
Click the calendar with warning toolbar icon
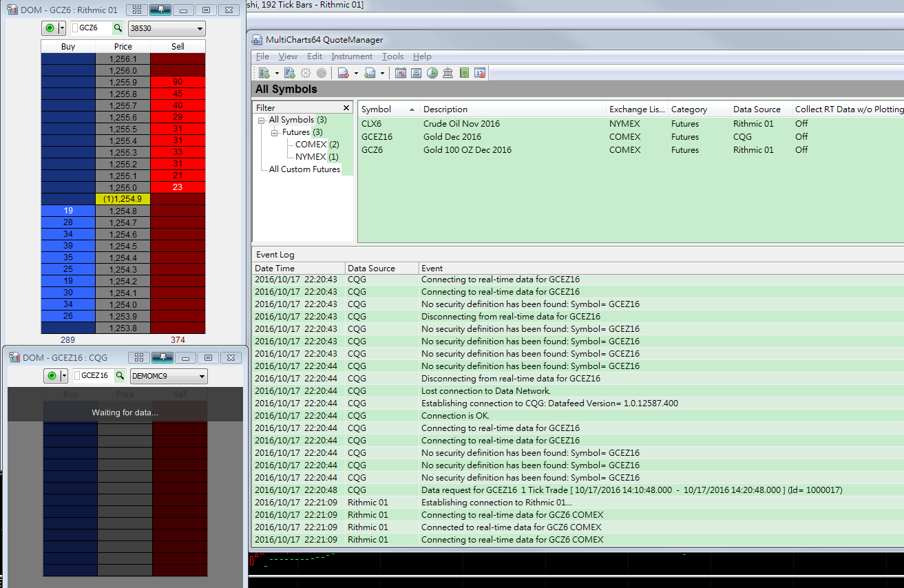[x=480, y=73]
